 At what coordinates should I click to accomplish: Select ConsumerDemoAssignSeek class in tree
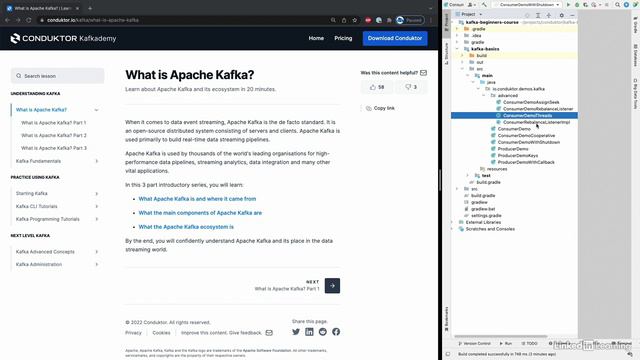click(x=531, y=102)
